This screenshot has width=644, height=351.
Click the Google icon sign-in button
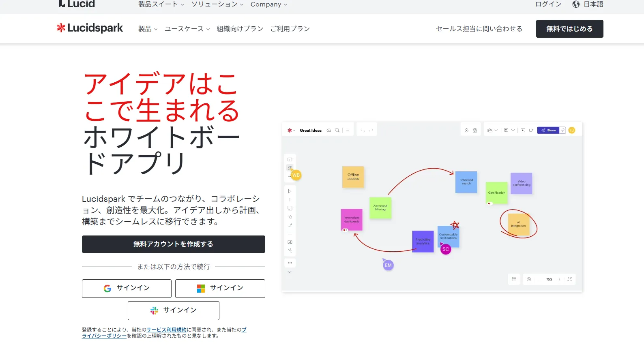point(127,288)
